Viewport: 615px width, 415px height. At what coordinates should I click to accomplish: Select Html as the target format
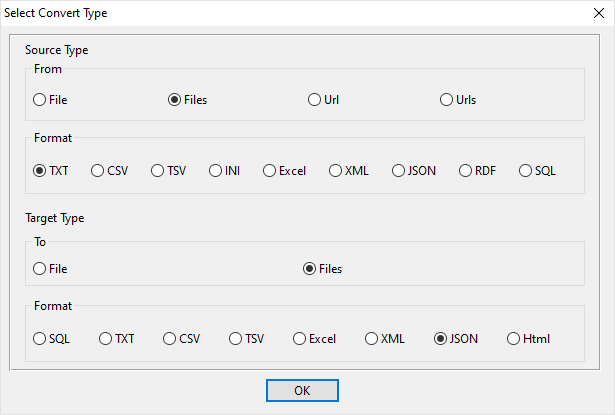514,339
